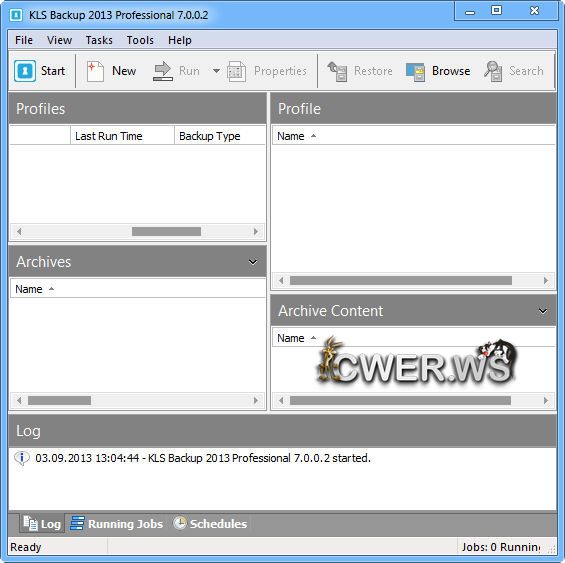Click Profiles scrollbar left arrow
Image resolution: width=565 pixels, height=563 pixels.
tap(19, 231)
